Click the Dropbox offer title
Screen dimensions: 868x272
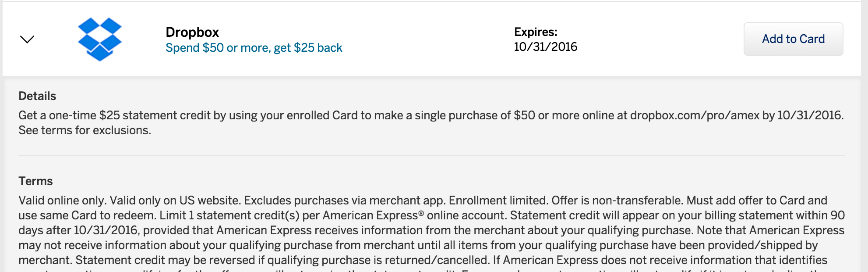click(192, 32)
